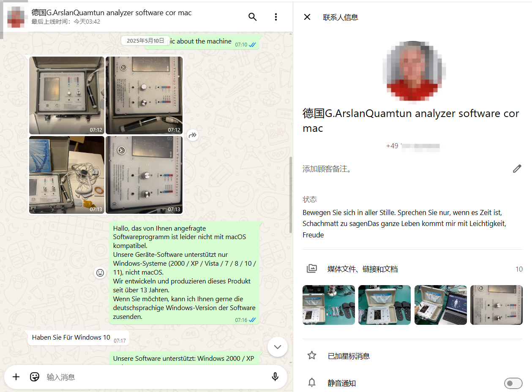Click the forward arrow beside the photos
The width and height of the screenshot is (532, 392).
click(193, 135)
